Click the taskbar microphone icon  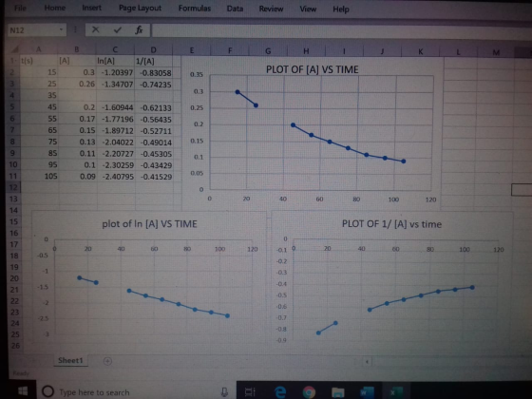pos(224,392)
